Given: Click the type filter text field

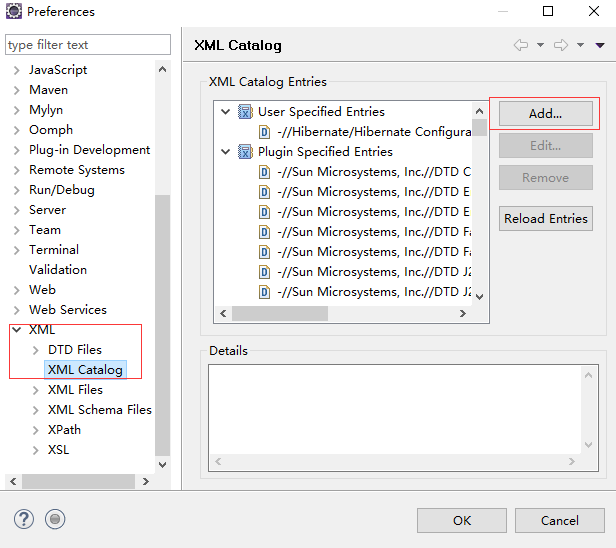Looking at the screenshot, I should (88, 45).
